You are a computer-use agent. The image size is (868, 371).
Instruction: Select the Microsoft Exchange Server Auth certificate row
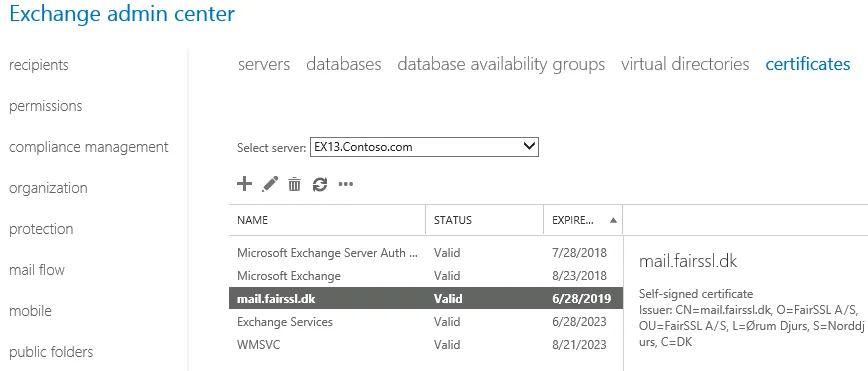point(426,253)
